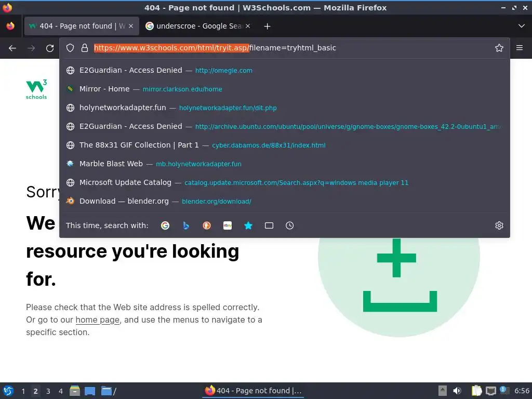Go back to the previous page
Screen dimensions: 532x399
12,48
